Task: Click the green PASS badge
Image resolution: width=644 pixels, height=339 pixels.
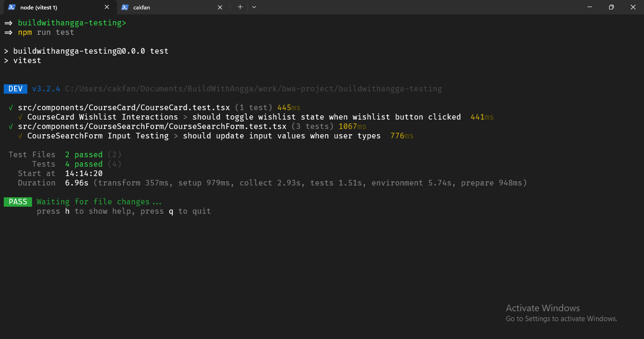Action: pyautogui.click(x=17, y=202)
